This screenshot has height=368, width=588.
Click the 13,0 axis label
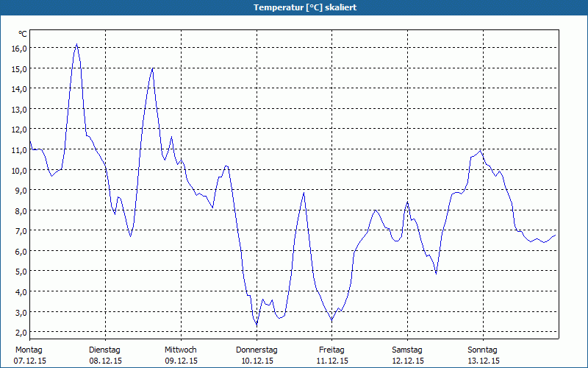click(x=19, y=109)
